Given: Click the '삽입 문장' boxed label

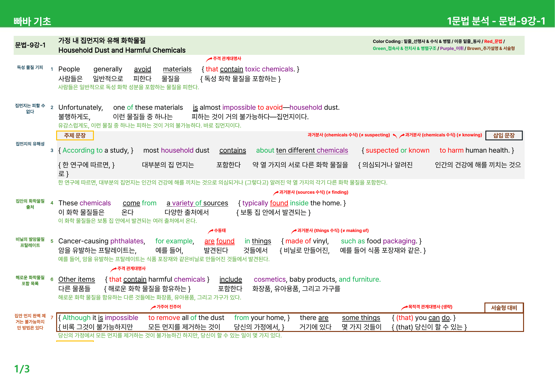Looking at the screenshot, I should pyautogui.click(x=504, y=135).
